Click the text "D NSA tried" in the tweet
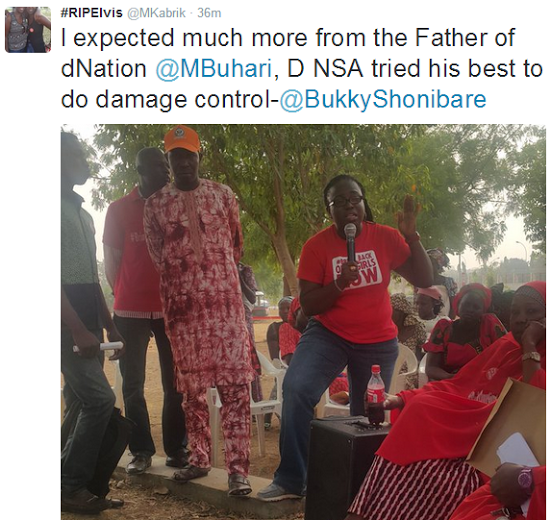 point(355,69)
